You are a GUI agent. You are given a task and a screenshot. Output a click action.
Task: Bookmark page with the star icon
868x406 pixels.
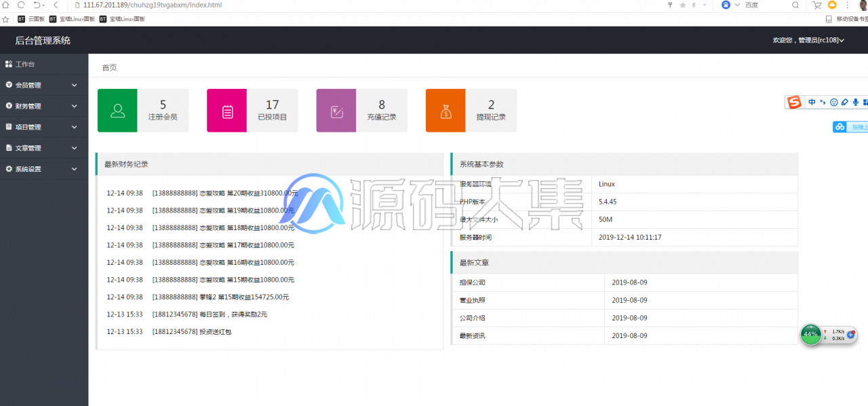(683, 5)
